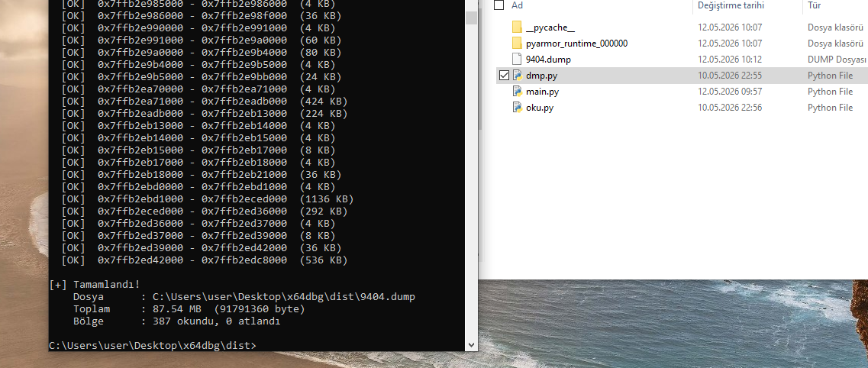Click the Bölge 387 okundu line

pyautogui.click(x=176, y=321)
